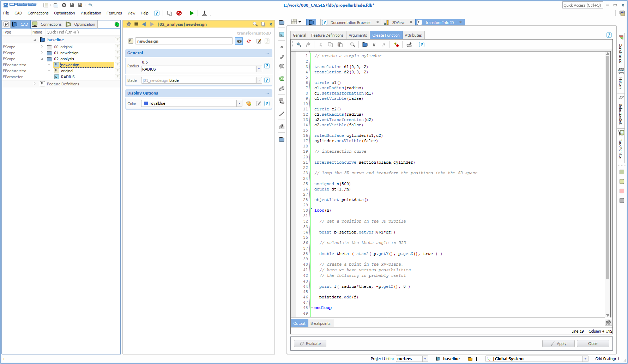The image size is (628, 364).
Task: Select the RADIUS parameter in tree
Action: tap(68, 77)
